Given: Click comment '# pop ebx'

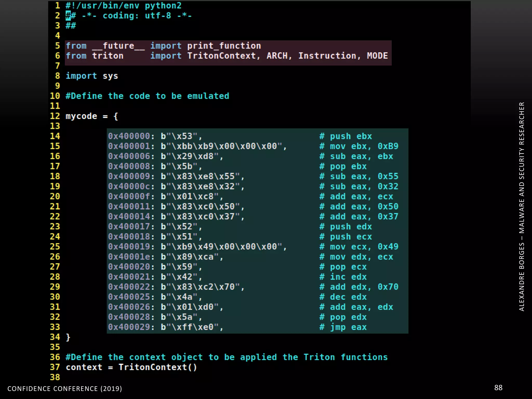Looking at the screenshot, I should (343, 166).
